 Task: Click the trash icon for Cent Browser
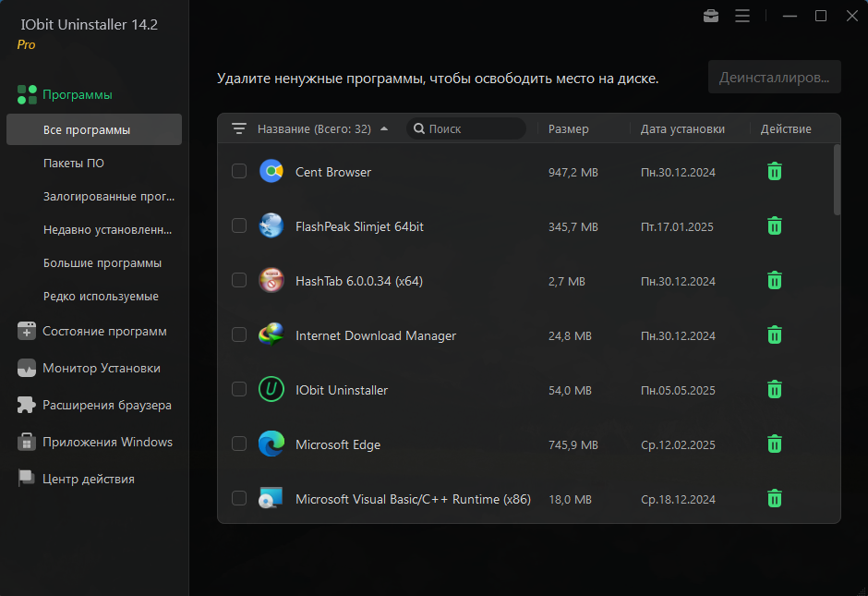pyautogui.click(x=775, y=172)
